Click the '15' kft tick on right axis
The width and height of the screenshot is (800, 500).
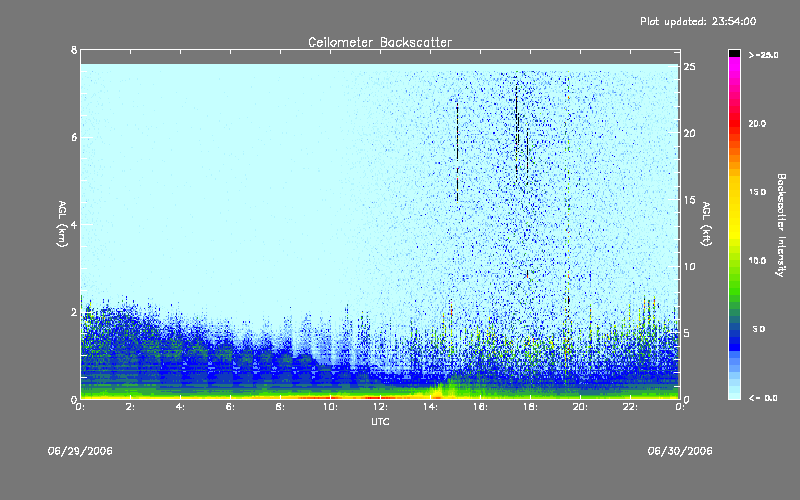click(x=690, y=200)
